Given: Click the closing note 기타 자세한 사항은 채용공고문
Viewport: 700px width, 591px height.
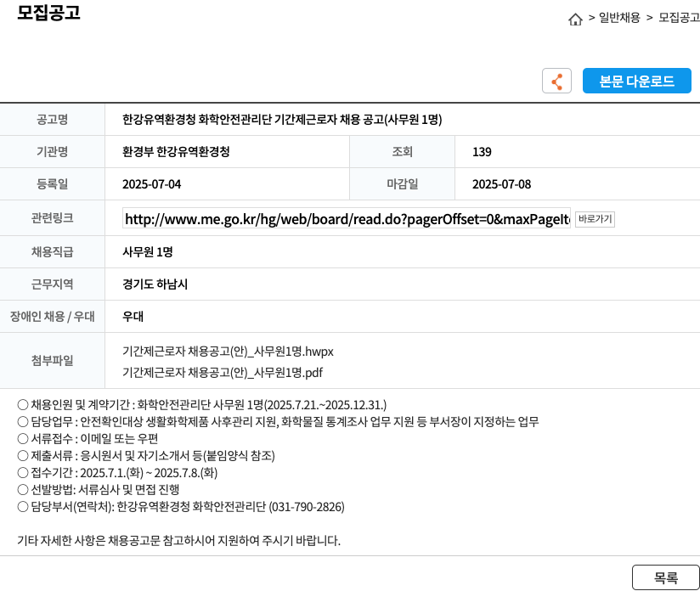Looking at the screenshot, I should (x=178, y=541).
